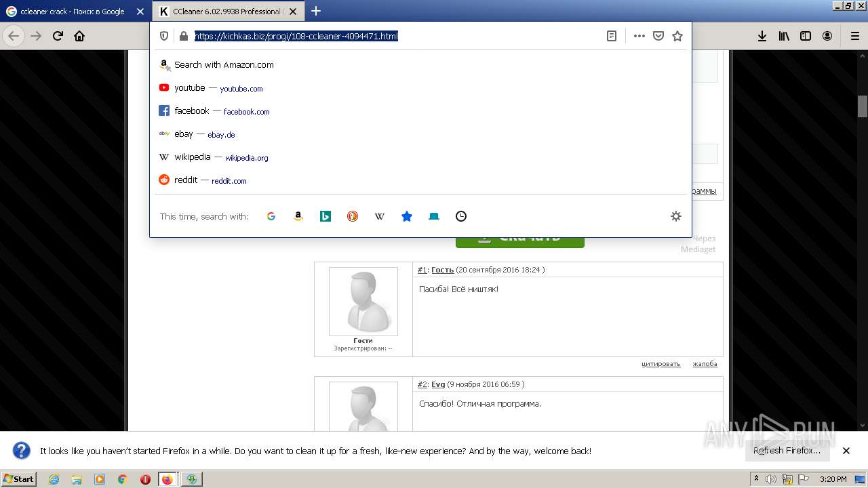Search this time with DuckDuckGo

[353, 216]
